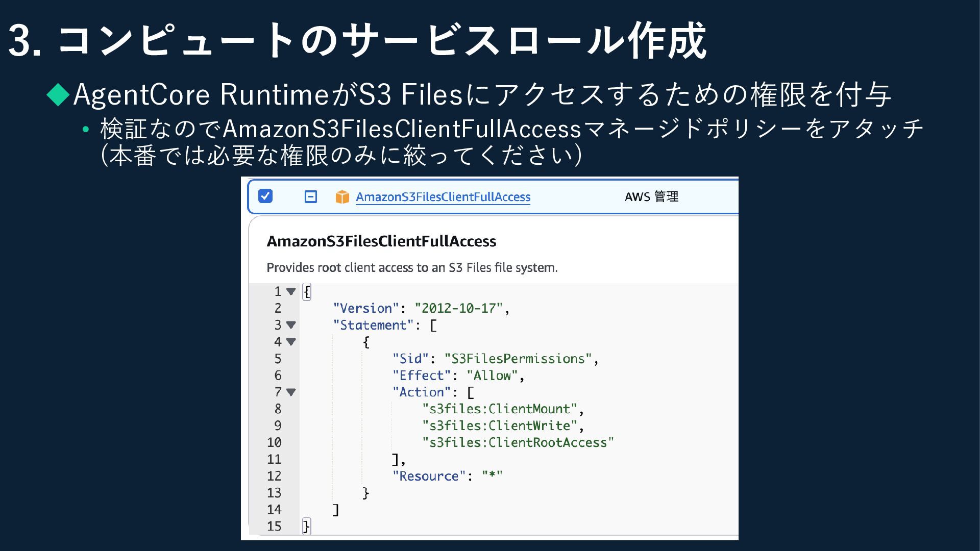
Task: Click the "S3FilesPermissions" Sid value
Action: coord(518,359)
